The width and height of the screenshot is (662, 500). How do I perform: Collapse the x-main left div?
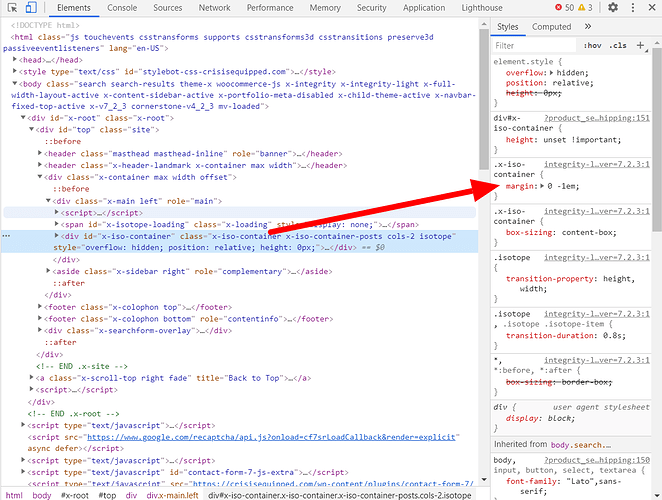point(48,201)
